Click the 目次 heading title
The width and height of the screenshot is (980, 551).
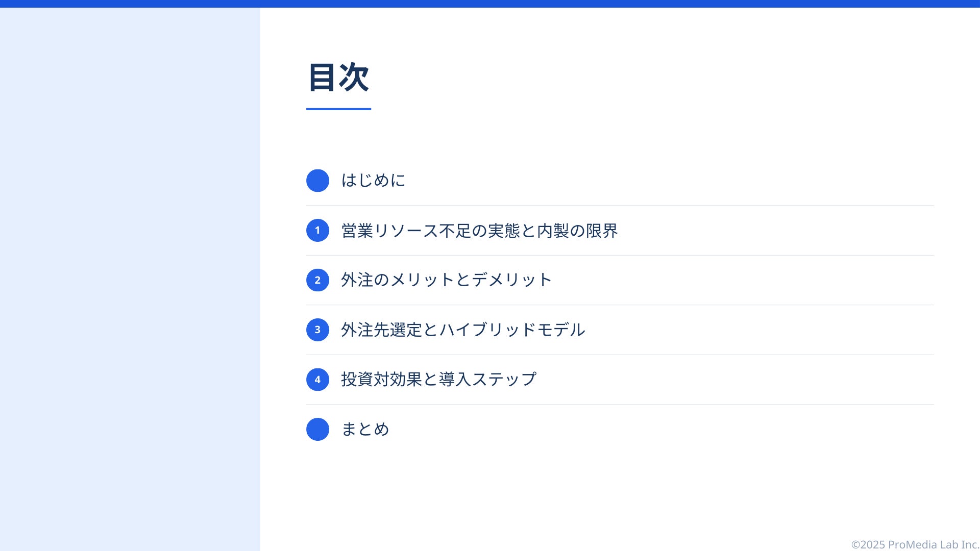pos(338,78)
